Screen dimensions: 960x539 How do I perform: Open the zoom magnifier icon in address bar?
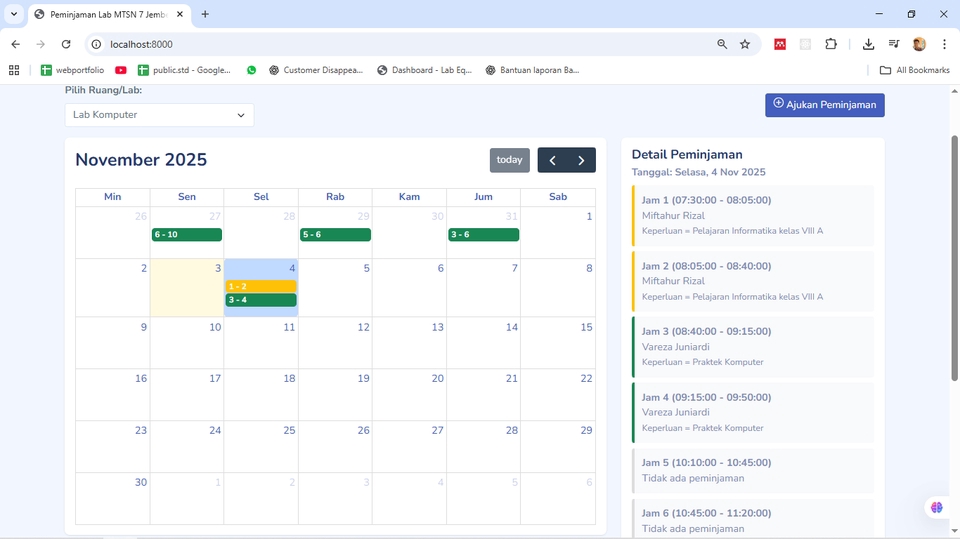[722, 44]
